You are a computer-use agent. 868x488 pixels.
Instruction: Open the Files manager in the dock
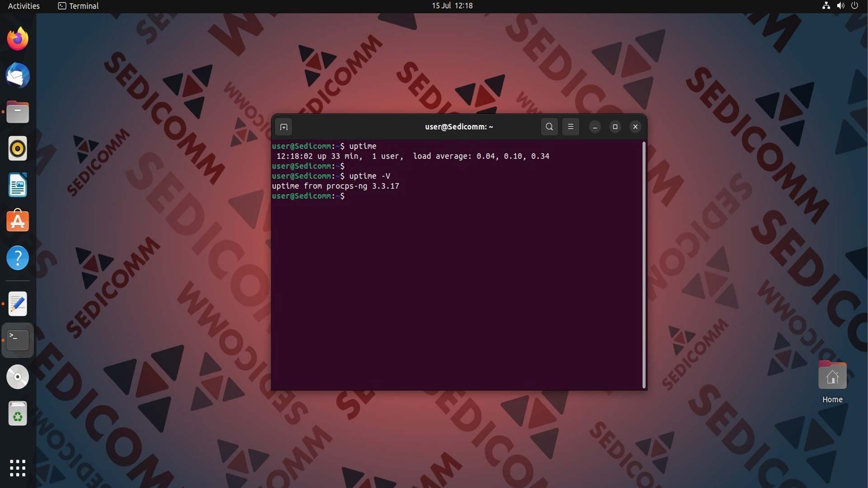click(18, 112)
